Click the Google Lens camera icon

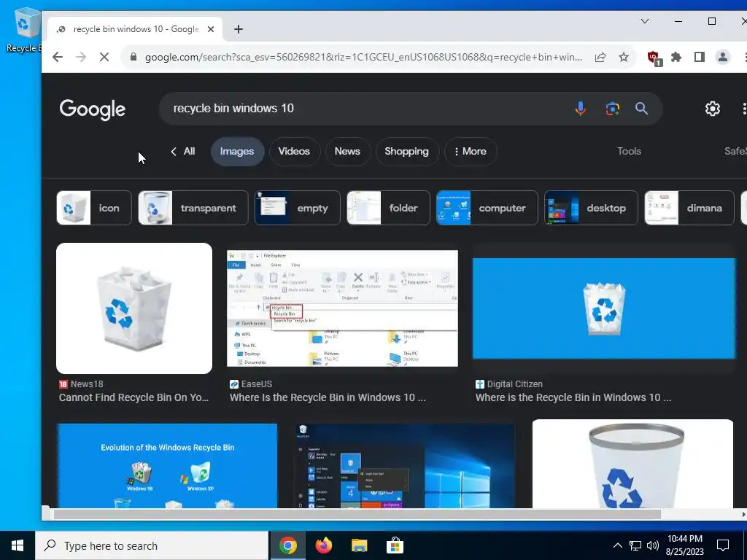point(613,109)
